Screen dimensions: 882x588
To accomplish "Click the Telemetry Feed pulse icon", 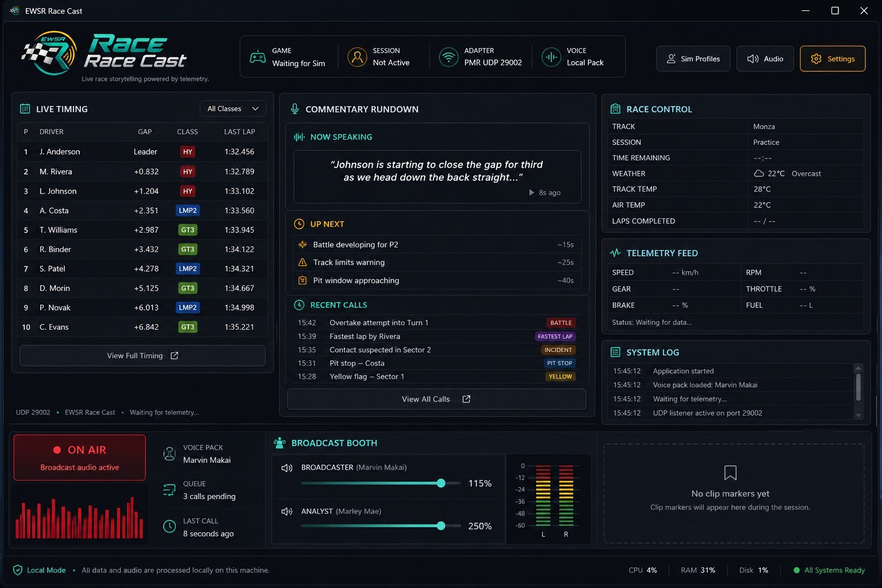I will (x=616, y=253).
